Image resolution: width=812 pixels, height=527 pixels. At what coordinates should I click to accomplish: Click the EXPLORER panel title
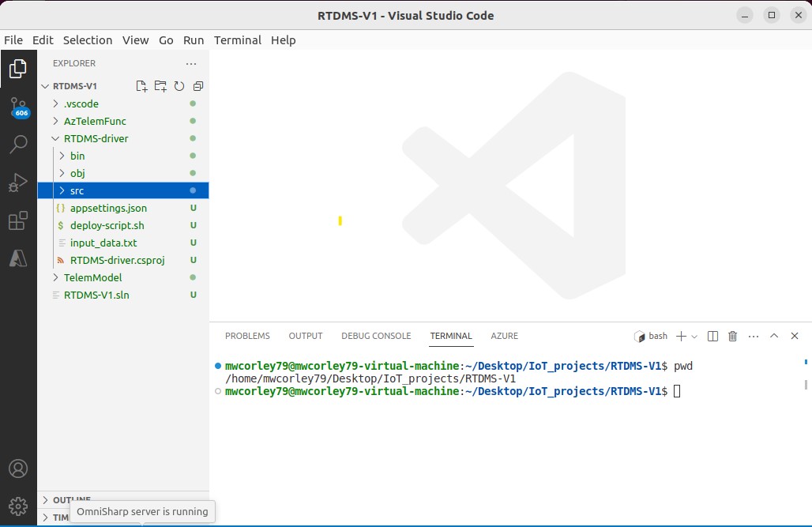(74, 63)
